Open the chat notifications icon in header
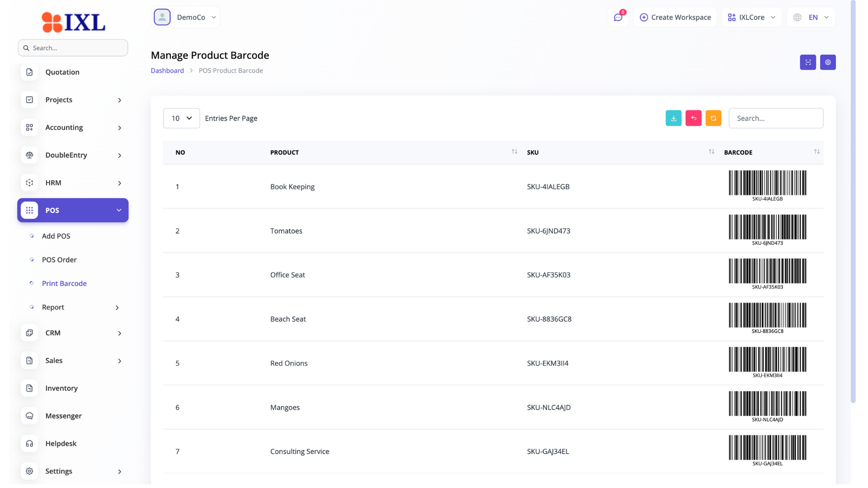This screenshot has width=868, height=488. [618, 17]
